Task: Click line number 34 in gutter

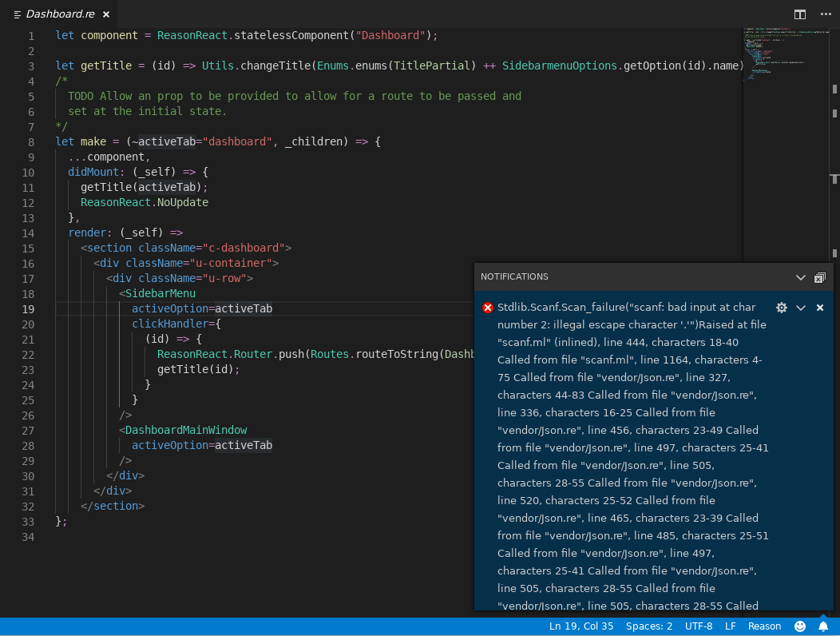Action: (28, 537)
